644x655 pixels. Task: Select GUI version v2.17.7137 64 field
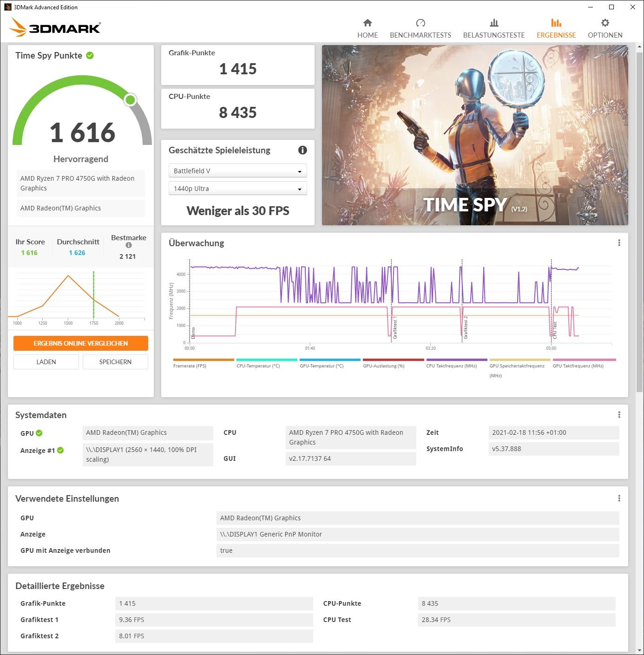pyautogui.click(x=351, y=458)
